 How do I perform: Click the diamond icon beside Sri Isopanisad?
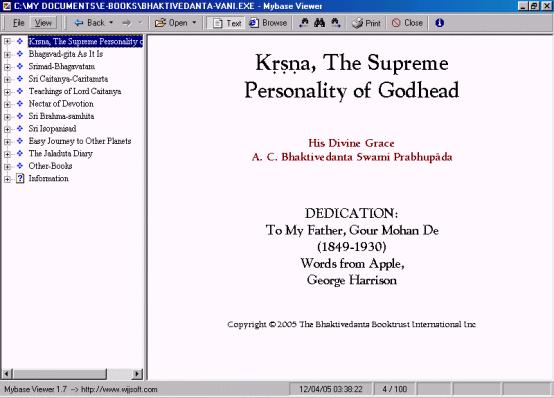click(20, 128)
